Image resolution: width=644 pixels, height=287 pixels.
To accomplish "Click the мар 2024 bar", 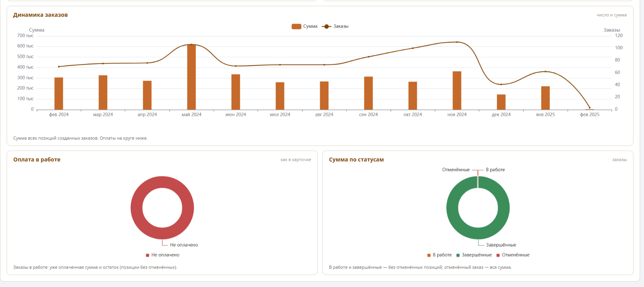I will (x=103, y=92).
